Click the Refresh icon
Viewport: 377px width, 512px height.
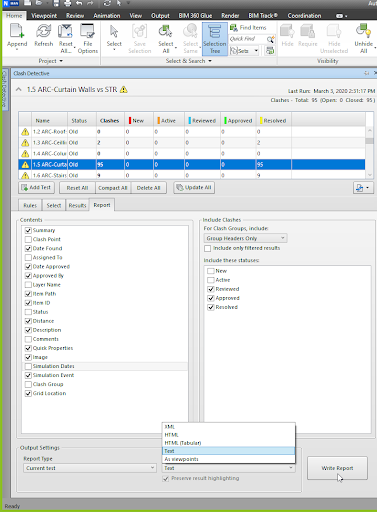coord(44,31)
